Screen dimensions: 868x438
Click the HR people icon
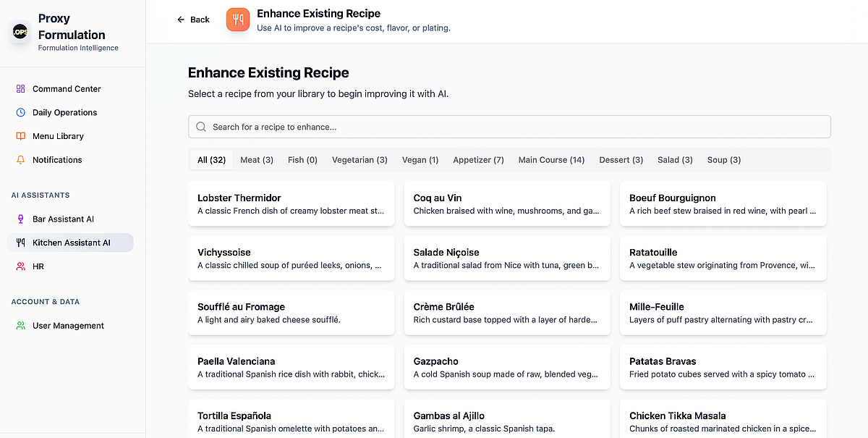coord(20,266)
